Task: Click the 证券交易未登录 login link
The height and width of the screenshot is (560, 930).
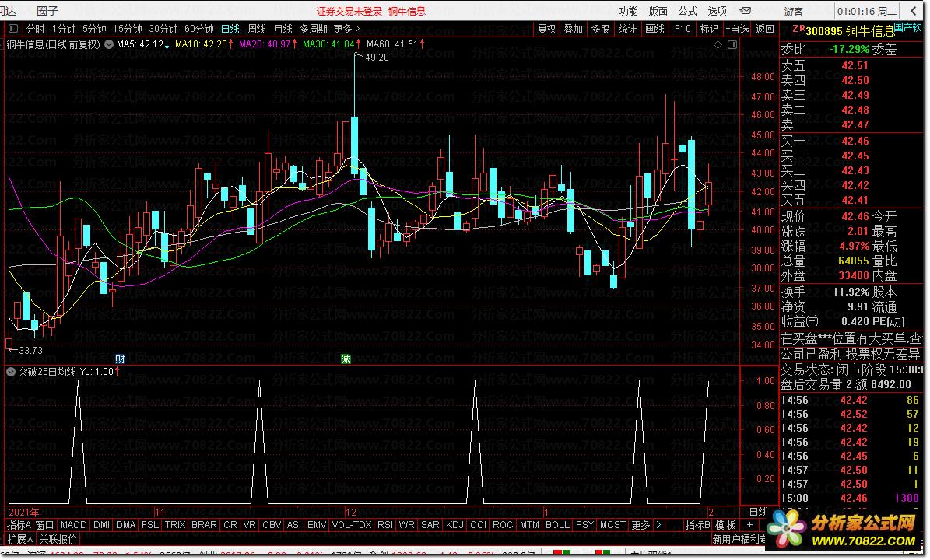Action: pyautogui.click(x=349, y=11)
